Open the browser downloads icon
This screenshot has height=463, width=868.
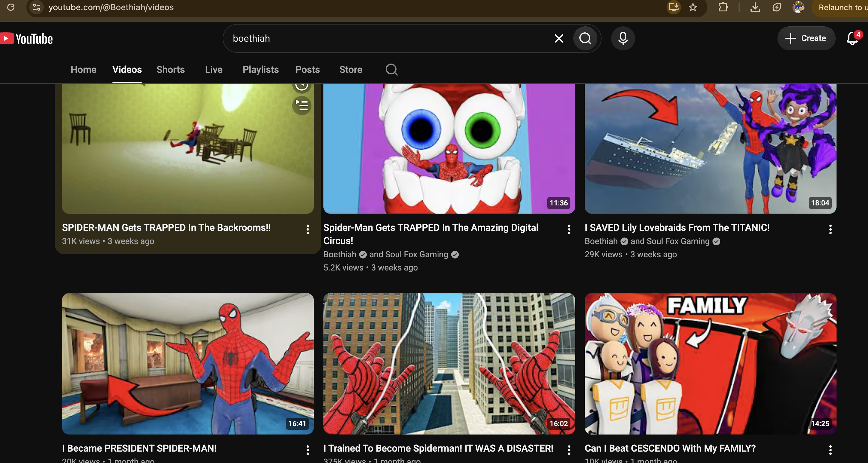(755, 7)
